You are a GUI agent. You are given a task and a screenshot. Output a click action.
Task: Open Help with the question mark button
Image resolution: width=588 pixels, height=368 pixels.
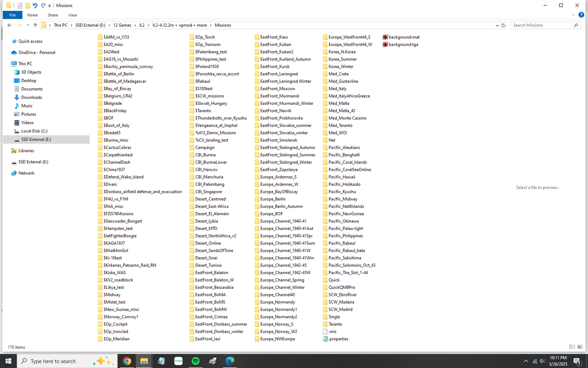click(582, 14)
